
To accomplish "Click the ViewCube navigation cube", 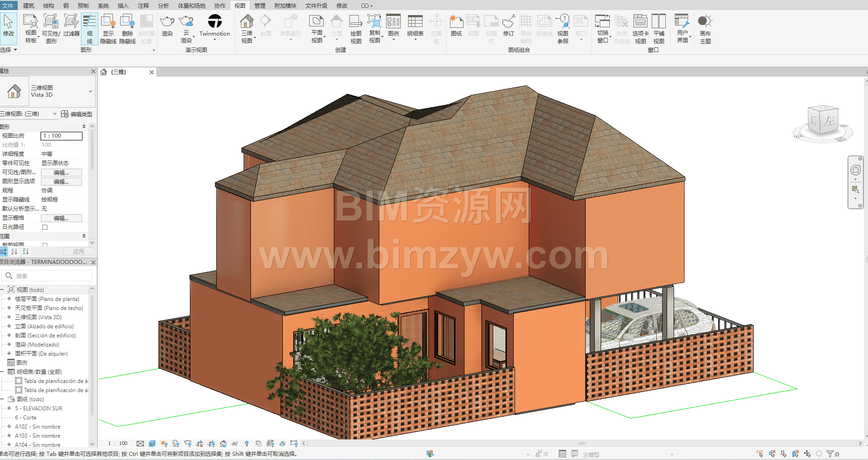I will [823, 121].
